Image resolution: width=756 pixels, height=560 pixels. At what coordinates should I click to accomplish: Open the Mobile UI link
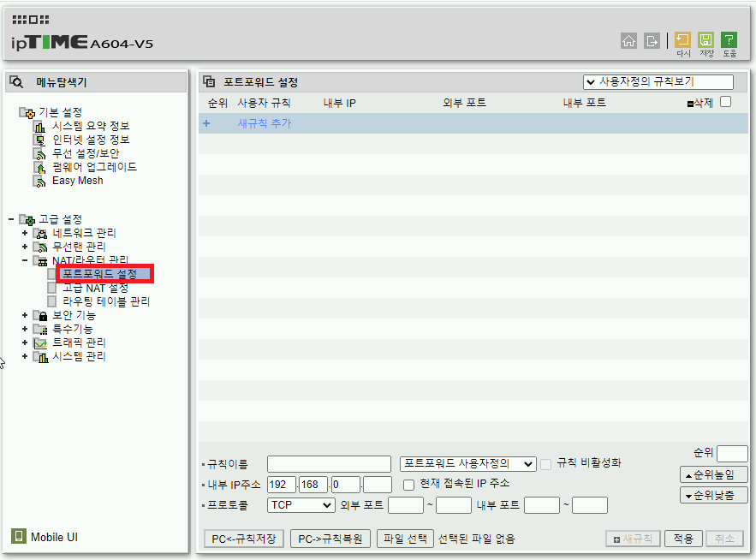(x=54, y=537)
